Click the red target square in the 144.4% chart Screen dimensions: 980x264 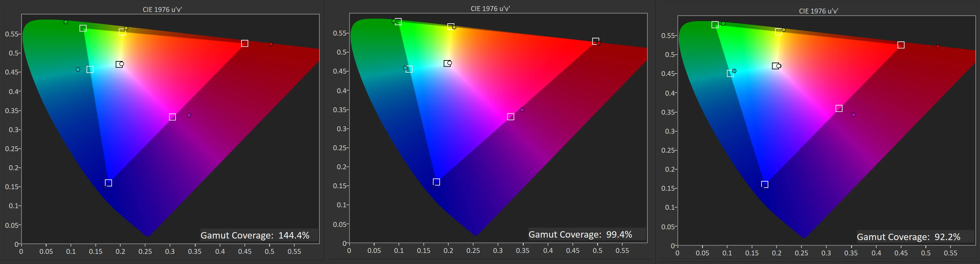coord(245,44)
